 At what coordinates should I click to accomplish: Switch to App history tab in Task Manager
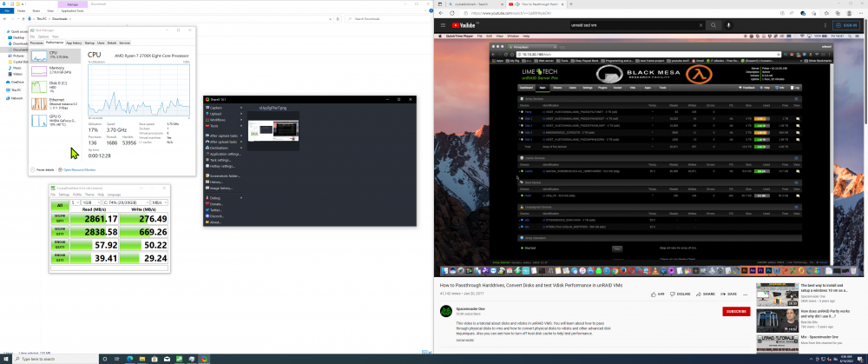74,43
